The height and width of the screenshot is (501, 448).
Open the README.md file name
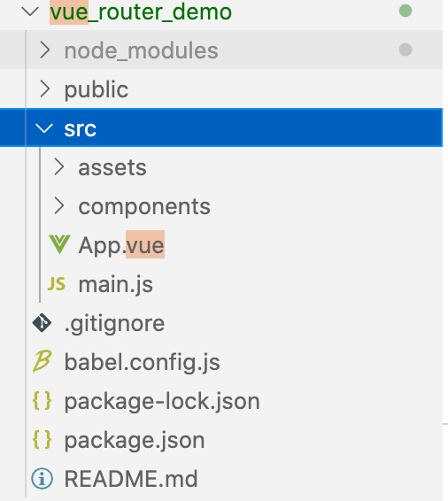(131, 479)
